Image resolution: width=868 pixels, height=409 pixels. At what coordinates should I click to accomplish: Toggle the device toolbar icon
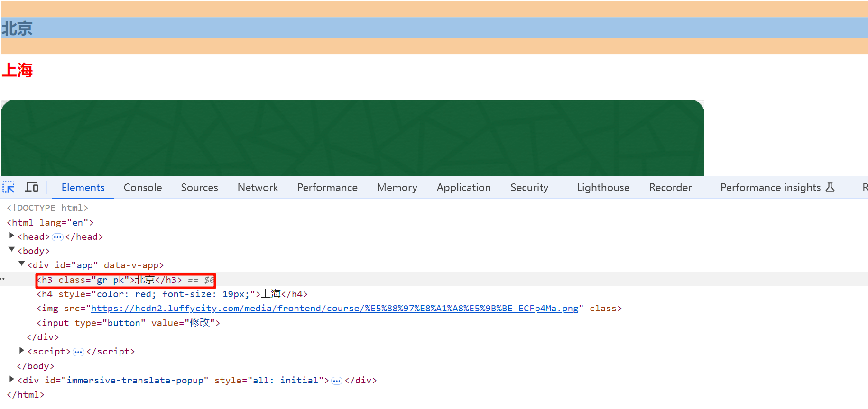[x=32, y=187]
